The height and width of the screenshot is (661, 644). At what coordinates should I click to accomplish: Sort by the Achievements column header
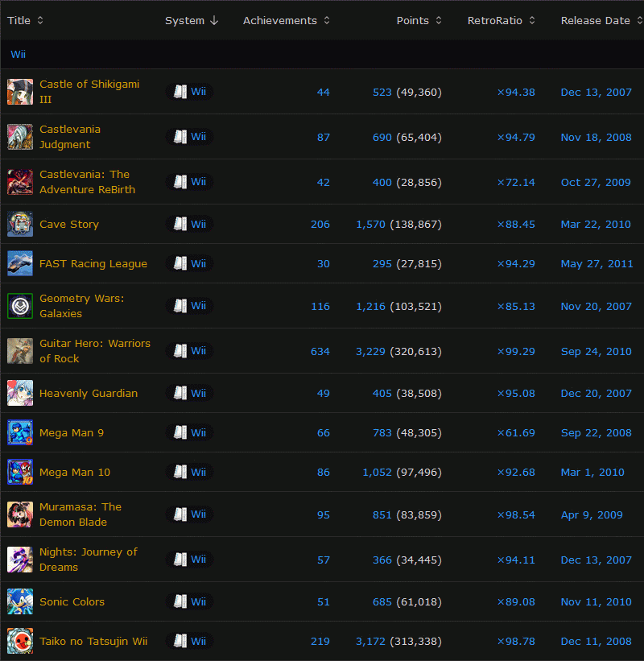pos(286,20)
